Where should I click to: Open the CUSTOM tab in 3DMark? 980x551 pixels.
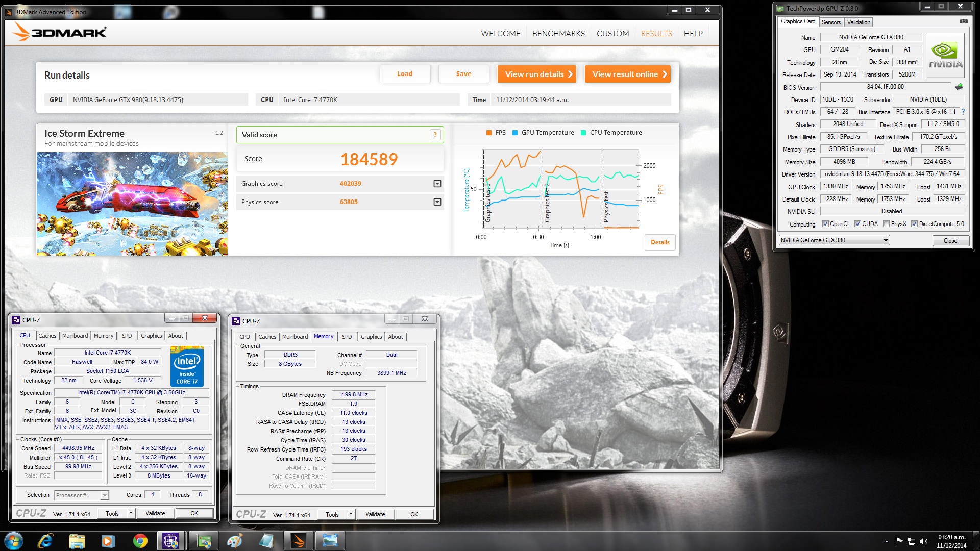(612, 33)
